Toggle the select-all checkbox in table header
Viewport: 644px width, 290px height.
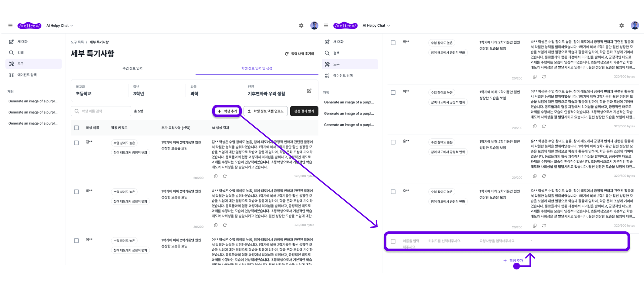coord(76,128)
